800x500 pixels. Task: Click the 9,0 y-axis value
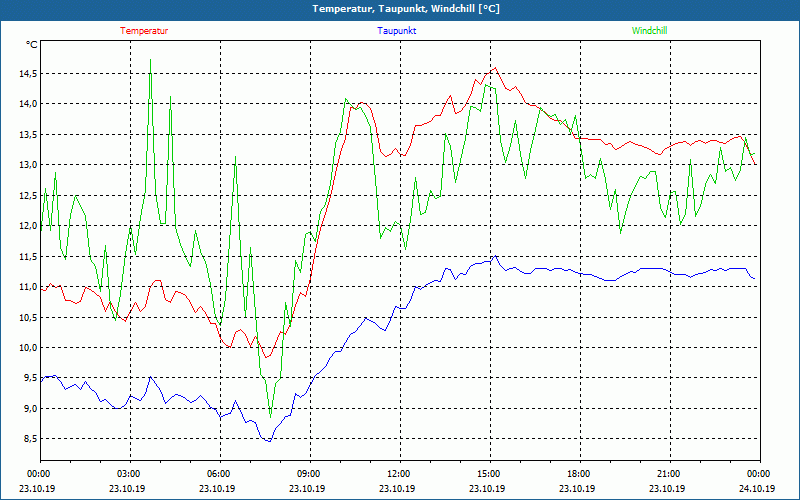point(30,409)
